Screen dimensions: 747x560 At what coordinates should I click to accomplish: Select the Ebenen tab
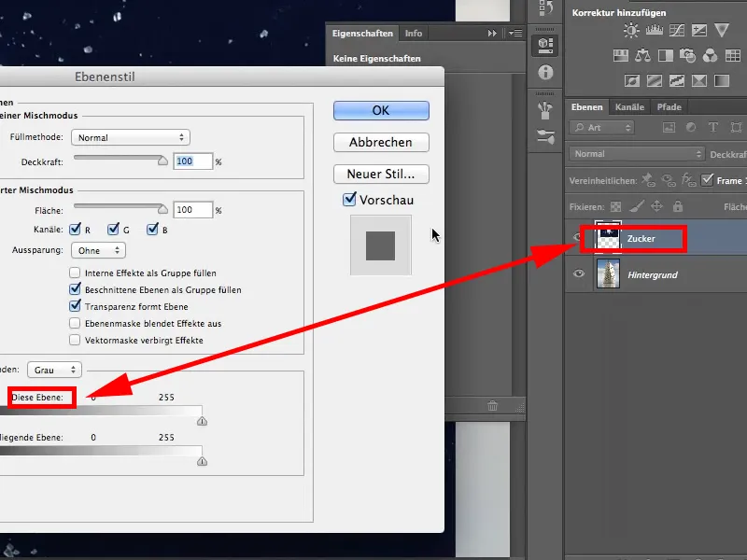[587, 107]
